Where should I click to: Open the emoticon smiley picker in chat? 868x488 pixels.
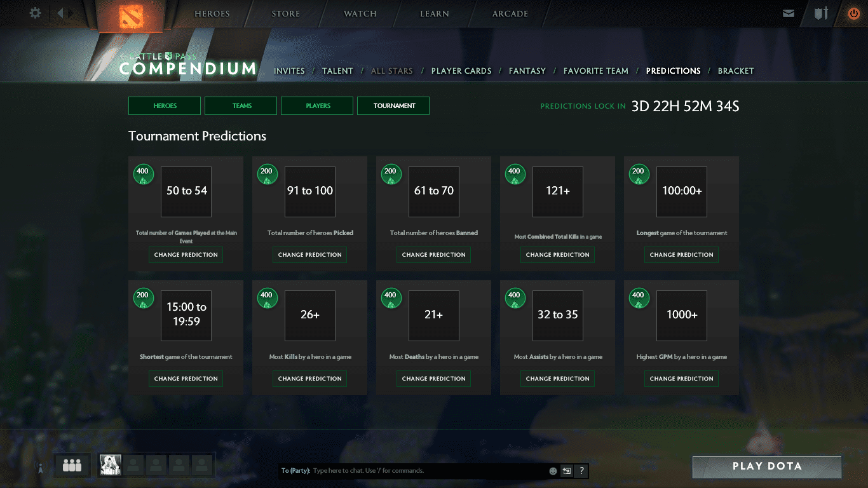(553, 471)
